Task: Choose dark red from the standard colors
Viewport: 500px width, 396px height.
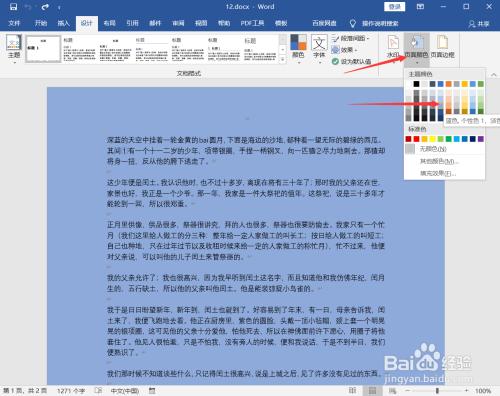Action: click(x=408, y=139)
